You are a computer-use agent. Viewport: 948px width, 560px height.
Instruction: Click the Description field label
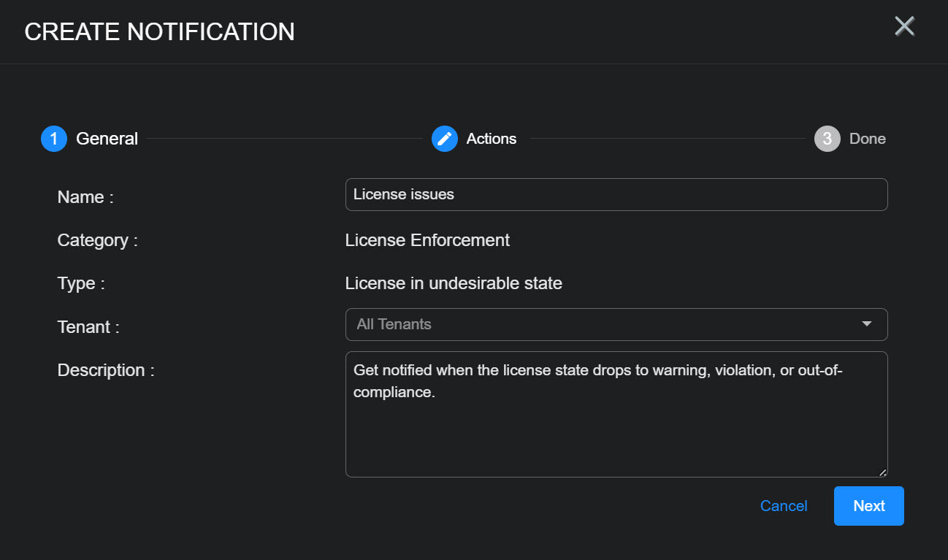[x=106, y=370]
